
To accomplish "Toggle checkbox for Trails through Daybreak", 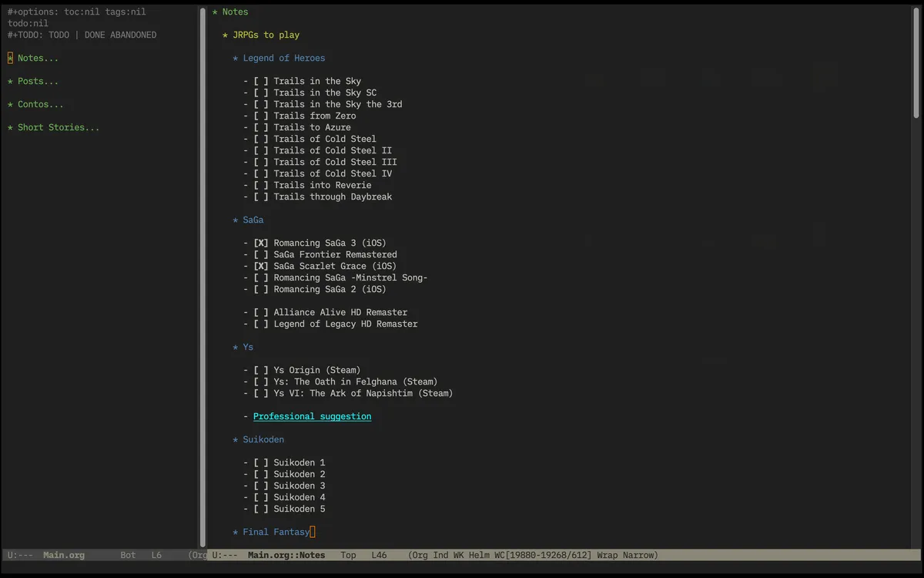I will 261,197.
